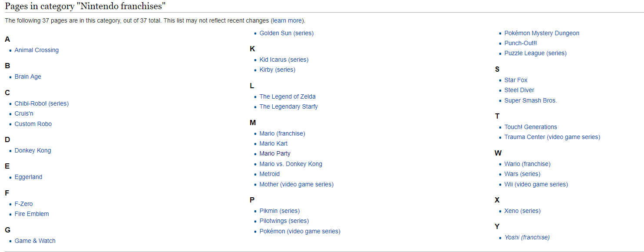The height and width of the screenshot is (252, 644).
Task: Open Xeno (series) page
Action: (522, 211)
